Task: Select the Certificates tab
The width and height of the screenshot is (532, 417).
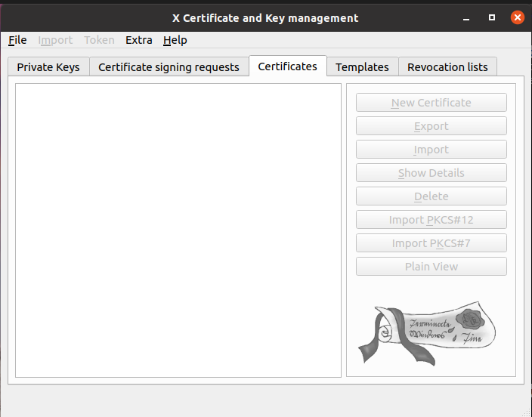Action: (287, 66)
